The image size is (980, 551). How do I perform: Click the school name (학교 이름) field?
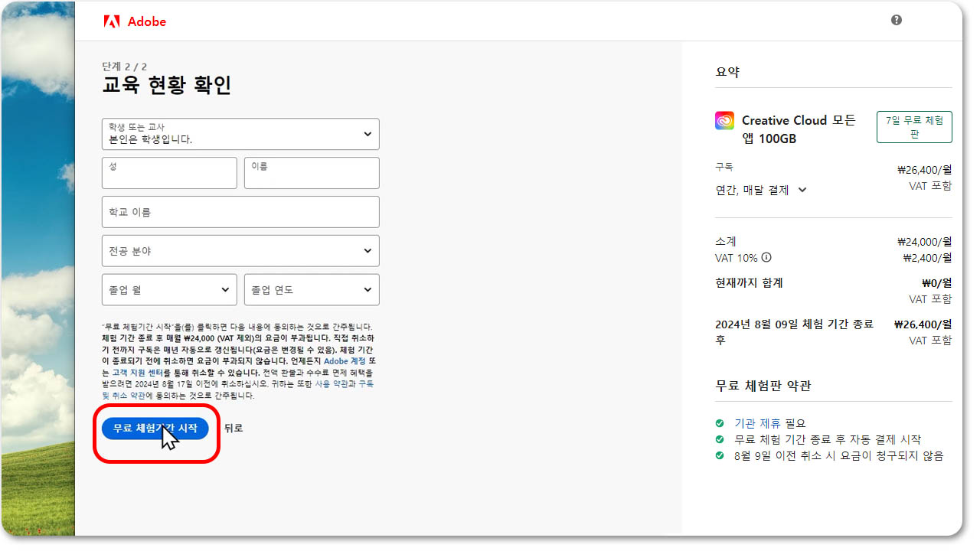coord(240,212)
